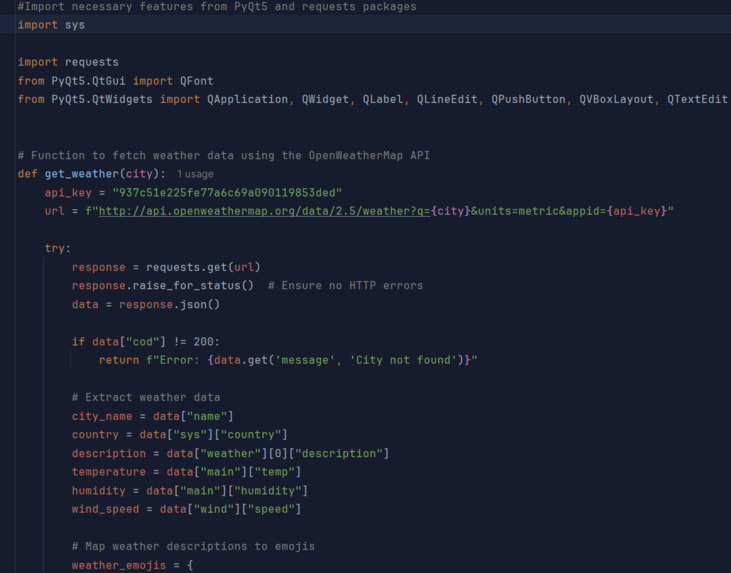The image size is (731, 573).
Task: Click the wind_speed variable
Action: [105, 510]
